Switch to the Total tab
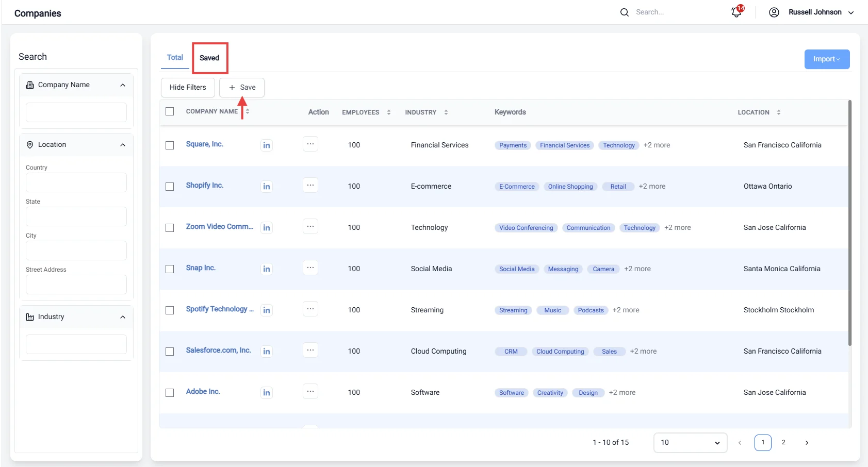This screenshot has height=467, width=868. 175,58
